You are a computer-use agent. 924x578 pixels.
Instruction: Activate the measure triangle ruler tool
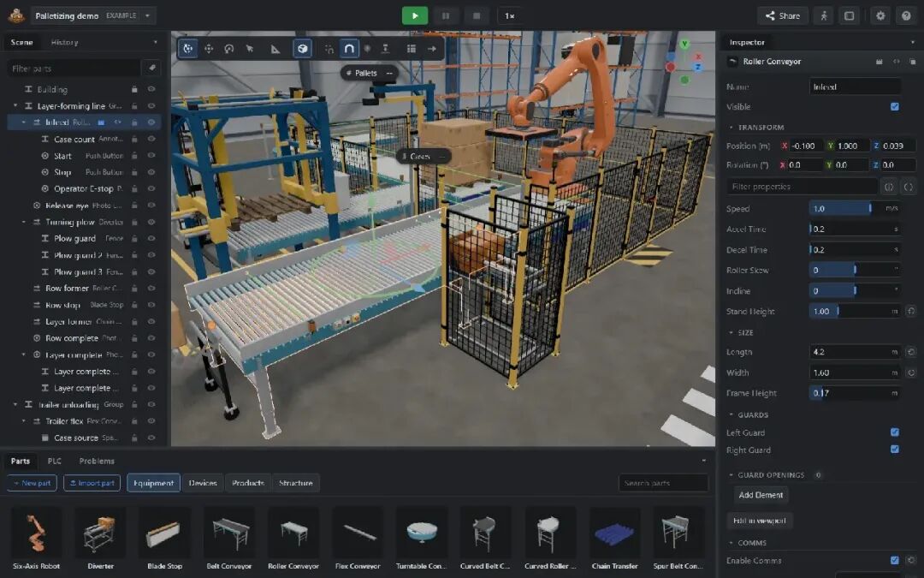pyautogui.click(x=275, y=49)
